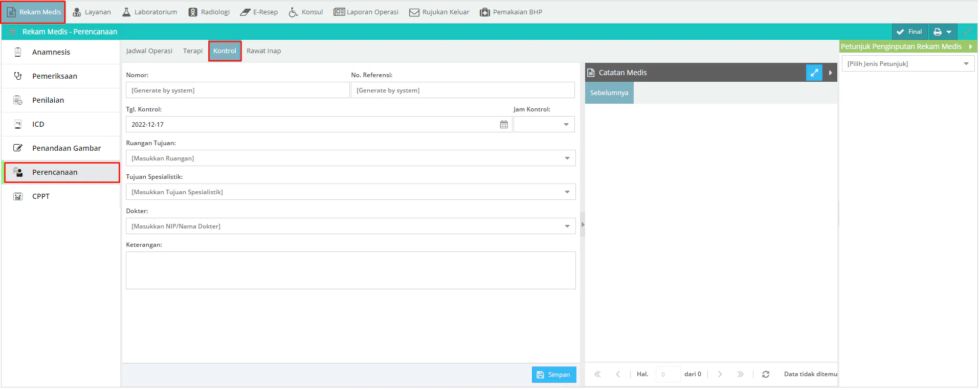Go to previous page of records

[x=618, y=374]
